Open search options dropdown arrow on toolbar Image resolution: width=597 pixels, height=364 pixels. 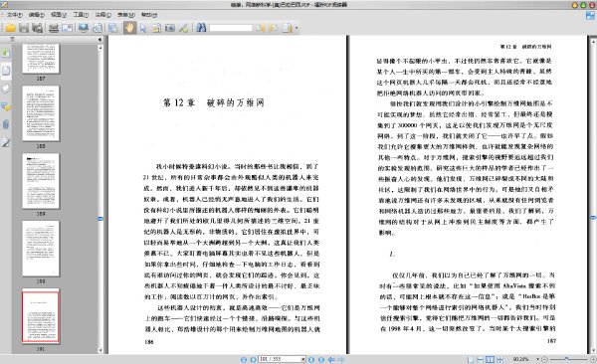pos(297,28)
